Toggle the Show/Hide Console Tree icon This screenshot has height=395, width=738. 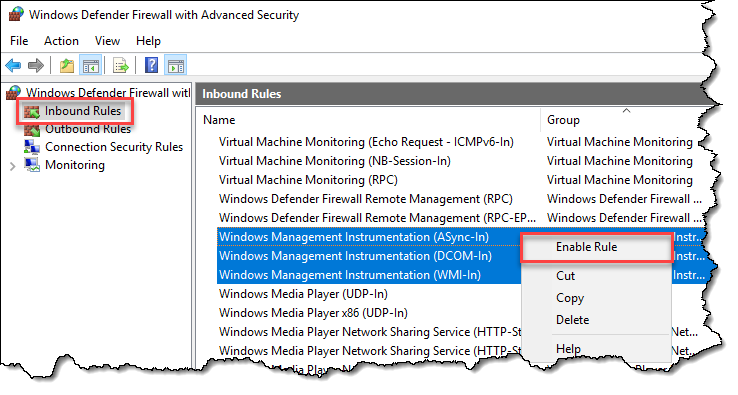click(90, 65)
